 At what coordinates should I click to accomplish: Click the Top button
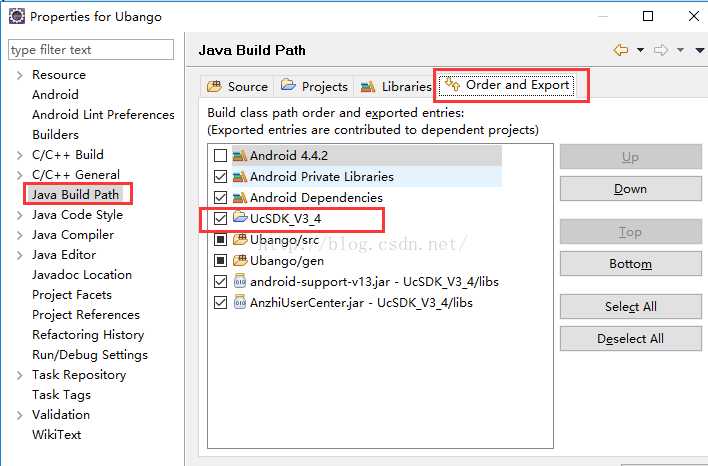[x=630, y=232]
